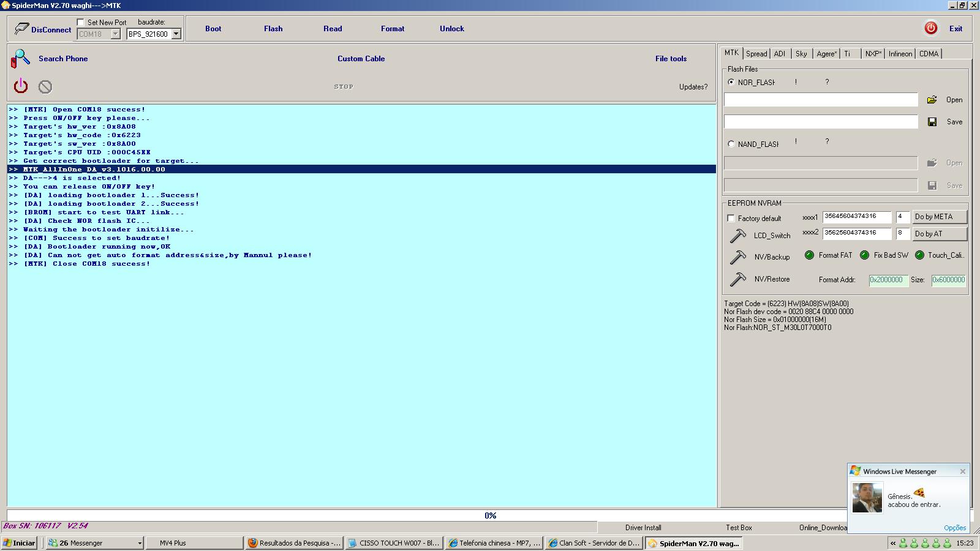980x551 pixels.
Task: Open the BPS_921600 baudrate dropdown
Action: (176, 34)
